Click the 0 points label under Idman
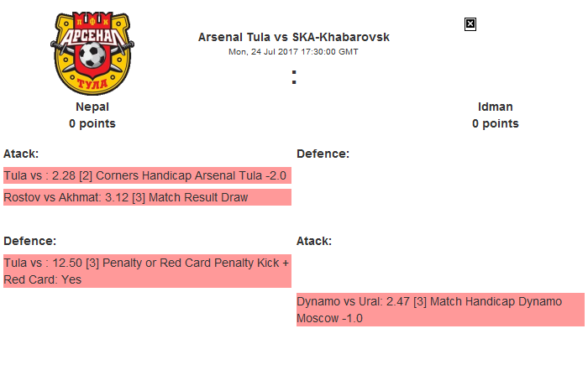Image resolution: width=588 pixels, height=386 pixels. click(x=496, y=123)
